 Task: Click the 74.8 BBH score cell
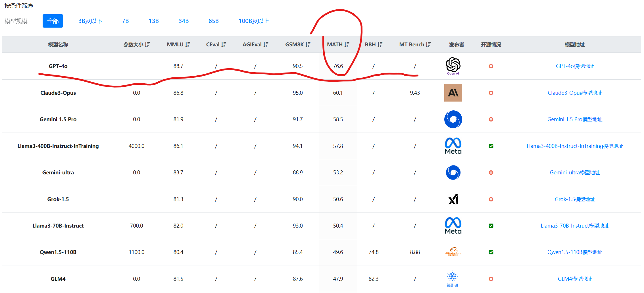(x=374, y=252)
